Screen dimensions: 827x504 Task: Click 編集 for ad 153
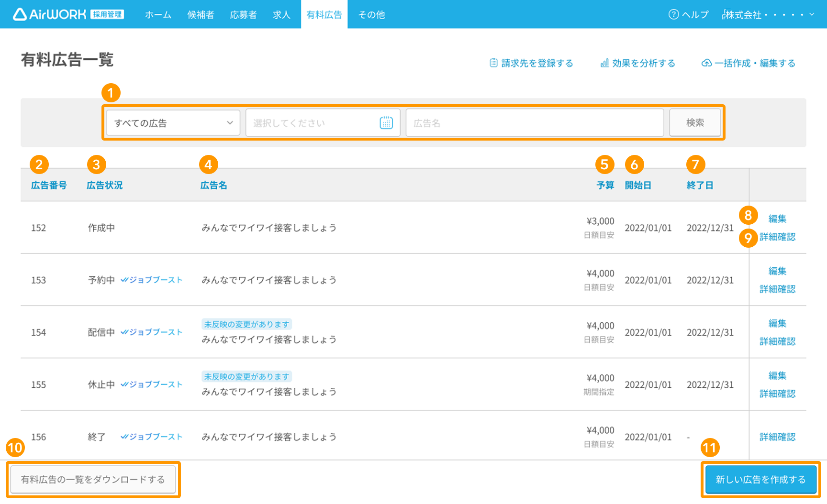tap(777, 271)
